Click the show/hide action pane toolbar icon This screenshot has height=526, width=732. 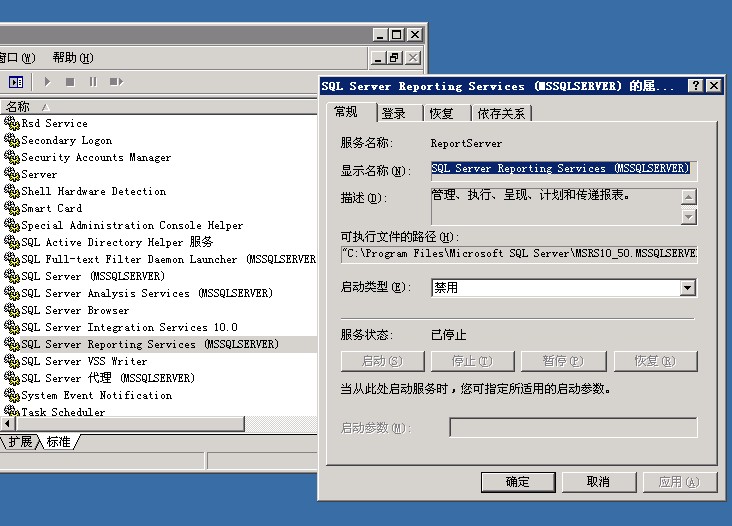pos(16,82)
